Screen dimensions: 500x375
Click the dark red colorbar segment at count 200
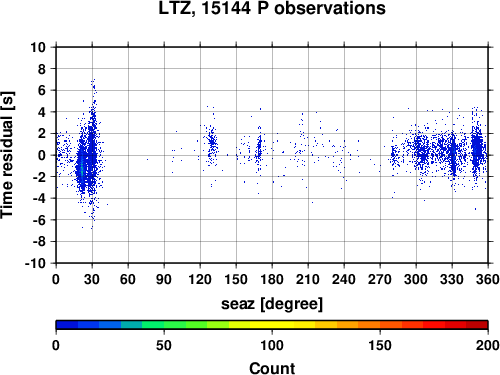477,325
